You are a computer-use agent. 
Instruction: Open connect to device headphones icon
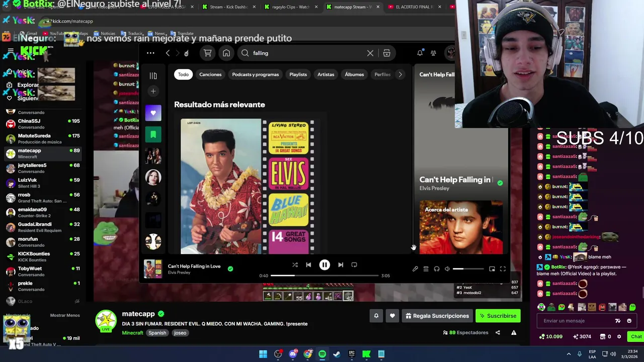437,269
